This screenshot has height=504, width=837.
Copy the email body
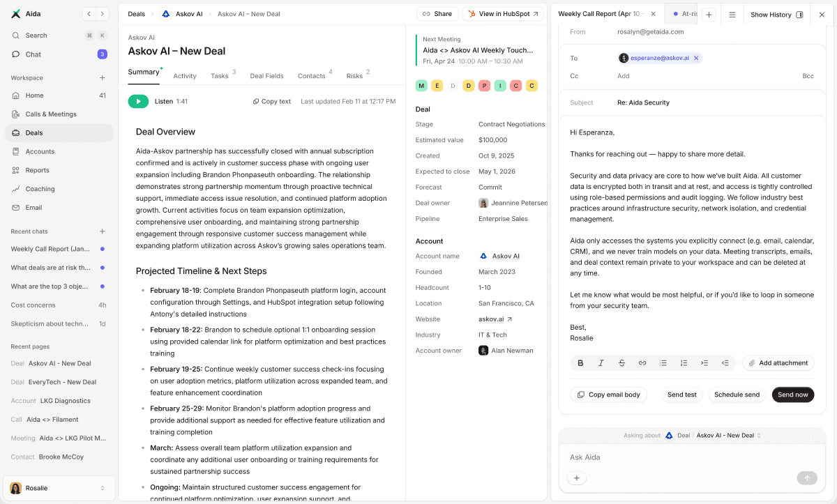coord(608,395)
